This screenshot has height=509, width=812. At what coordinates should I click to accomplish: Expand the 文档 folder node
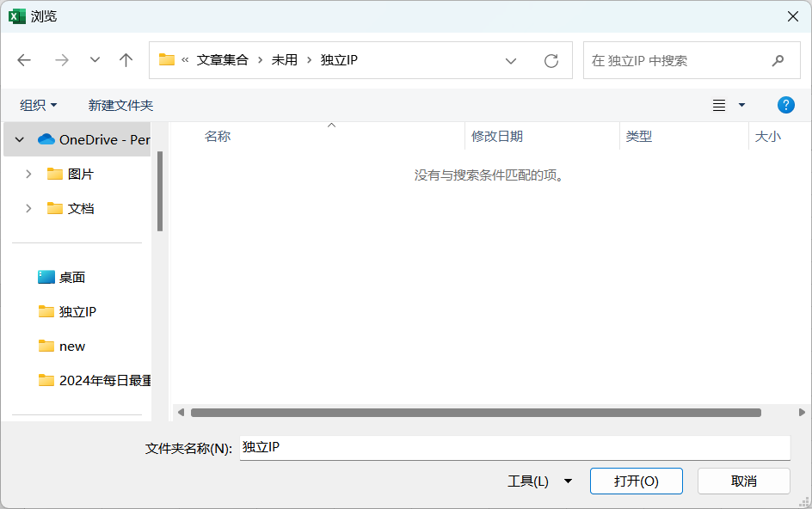coord(28,208)
